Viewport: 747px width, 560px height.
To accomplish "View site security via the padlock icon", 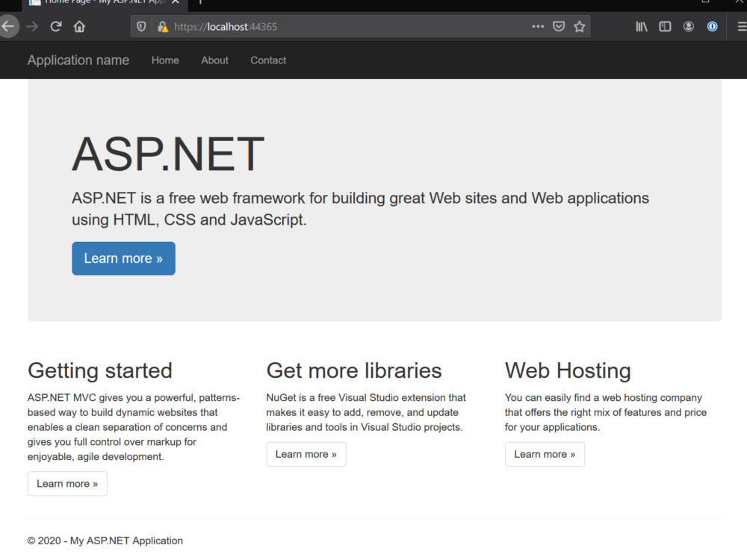I will pyautogui.click(x=163, y=26).
